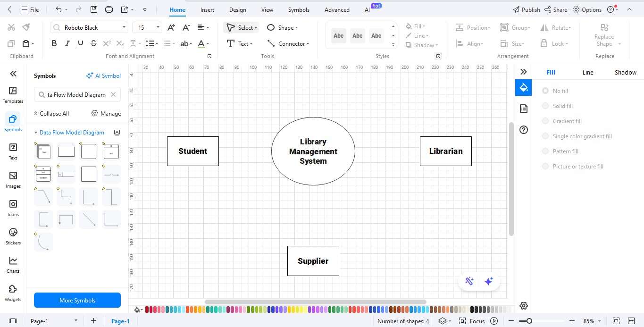644x327 pixels.
Task: Open the Advanced ribbon tab
Action: (337, 9)
